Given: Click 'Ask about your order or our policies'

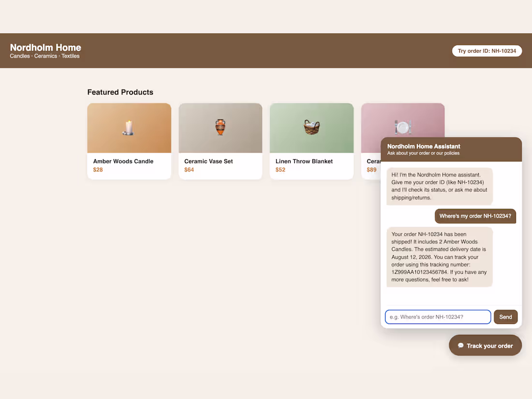Looking at the screenshot, I should pos(423,153).
